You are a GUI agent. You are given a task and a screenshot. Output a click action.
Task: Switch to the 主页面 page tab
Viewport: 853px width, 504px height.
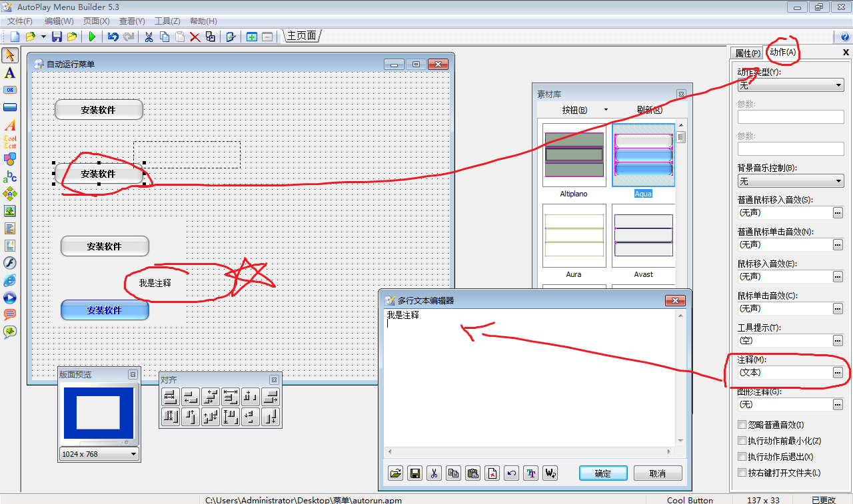coord(302,36)
